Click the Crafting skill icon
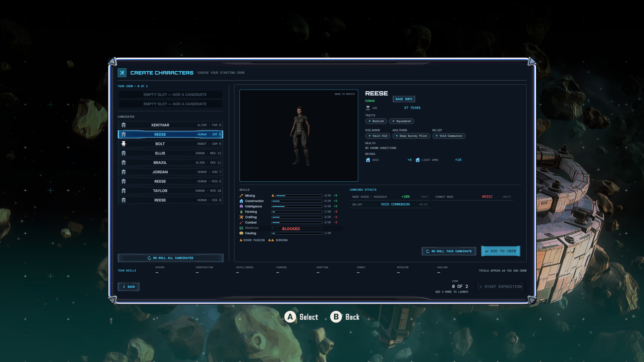The height and width of the screenshot is (362, 644). point(241,217)
